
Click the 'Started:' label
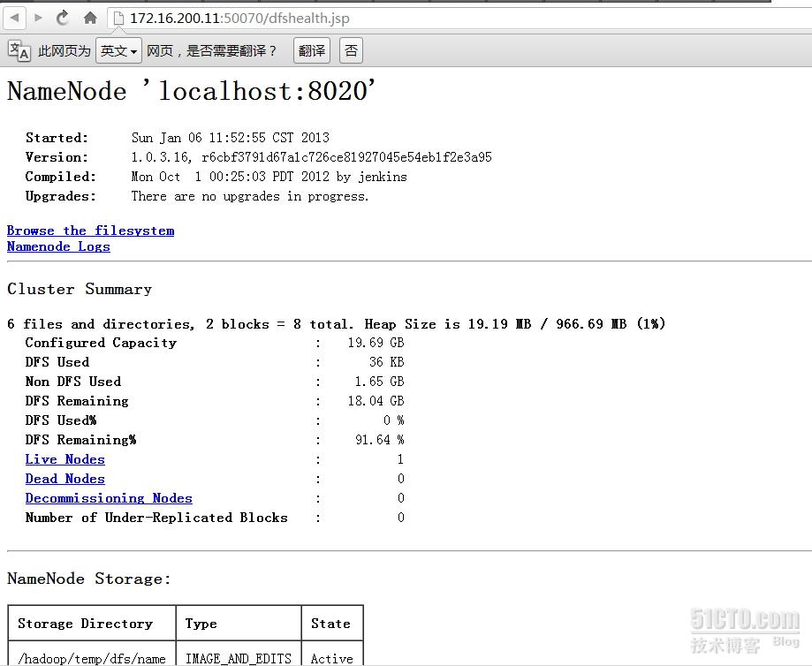point(57,138)
